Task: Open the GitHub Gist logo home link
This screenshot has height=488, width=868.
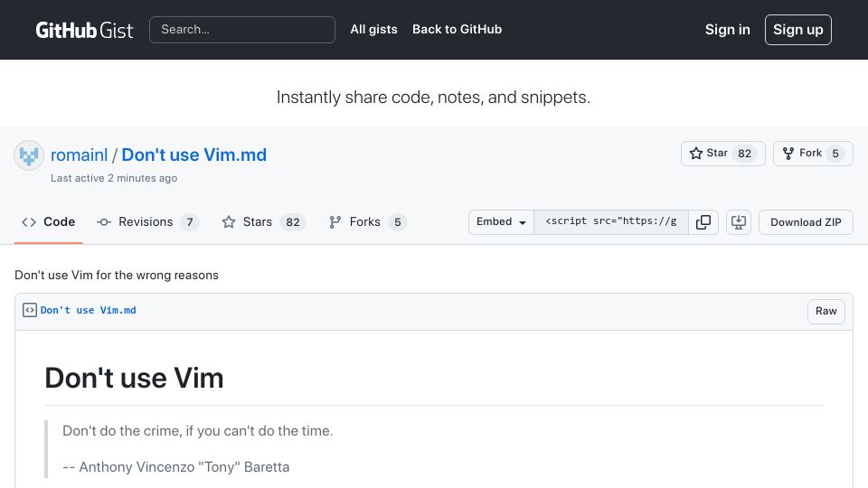Action: (84, 30)
